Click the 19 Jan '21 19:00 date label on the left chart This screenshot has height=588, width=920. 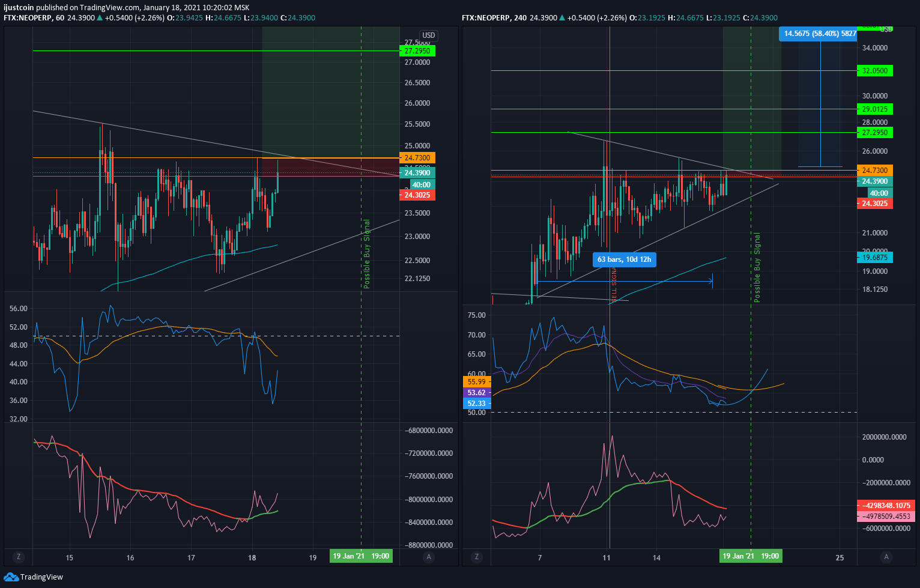click(361, 556)
